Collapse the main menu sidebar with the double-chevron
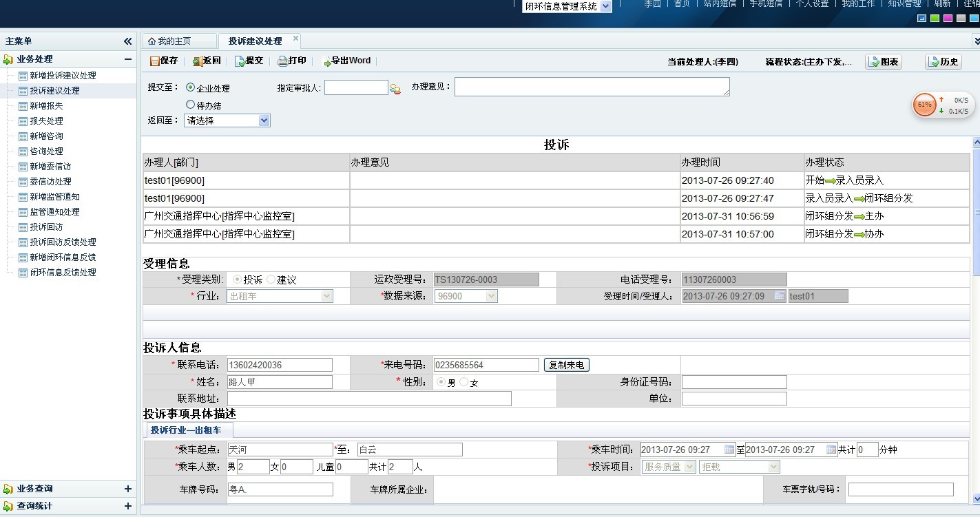The image size is (980, 517). coord(127,41)
